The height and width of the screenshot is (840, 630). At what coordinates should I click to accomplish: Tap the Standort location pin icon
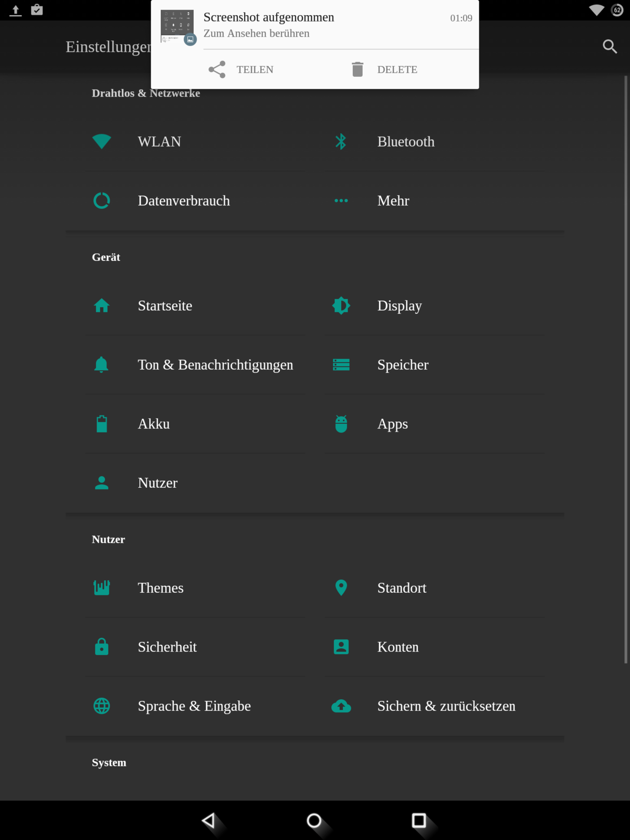[x=341, y=587]
